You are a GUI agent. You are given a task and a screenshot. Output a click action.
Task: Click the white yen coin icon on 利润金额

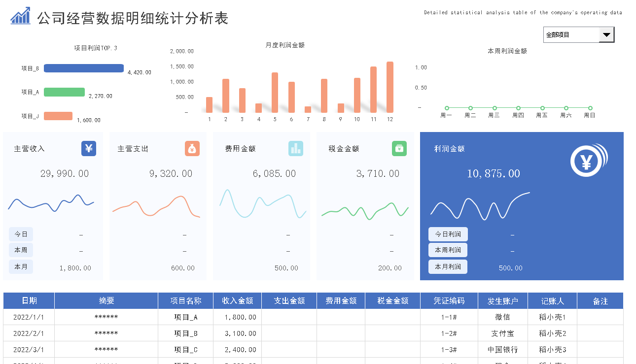click(x=588, y=161)
